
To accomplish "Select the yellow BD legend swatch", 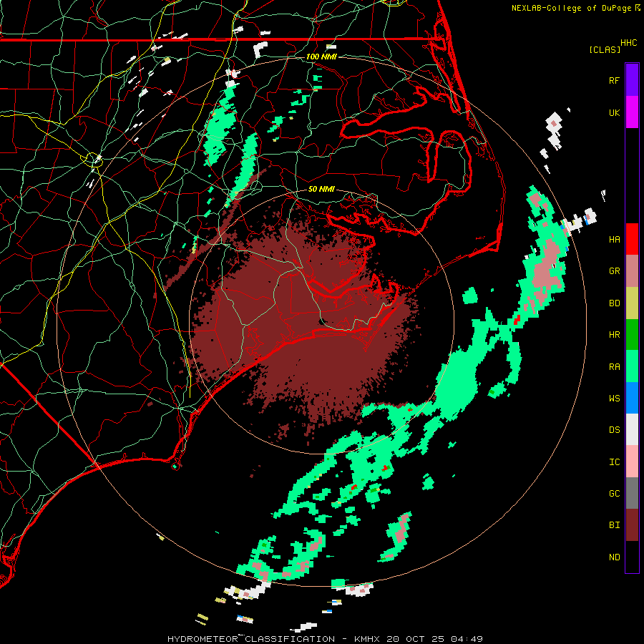I will 632,303.
